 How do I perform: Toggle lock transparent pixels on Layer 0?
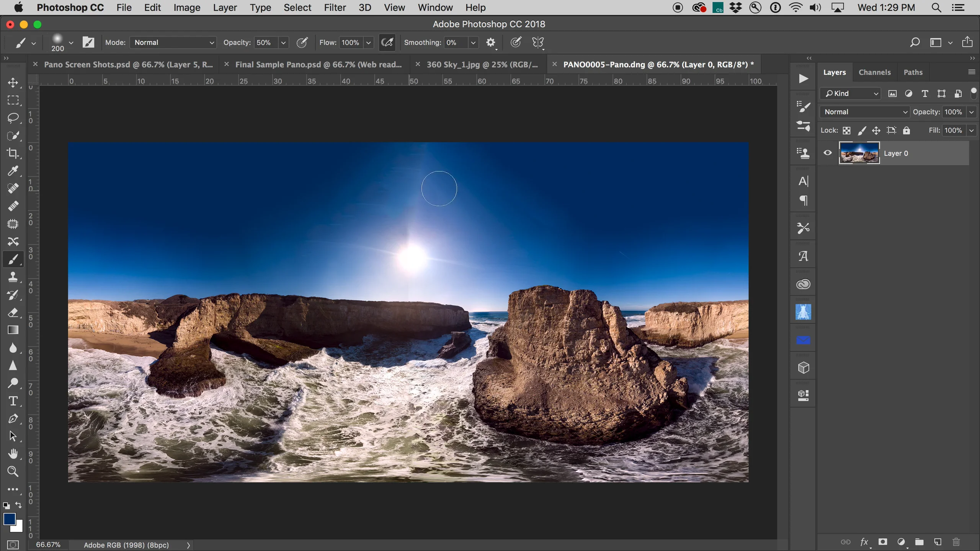click(846, 130)
